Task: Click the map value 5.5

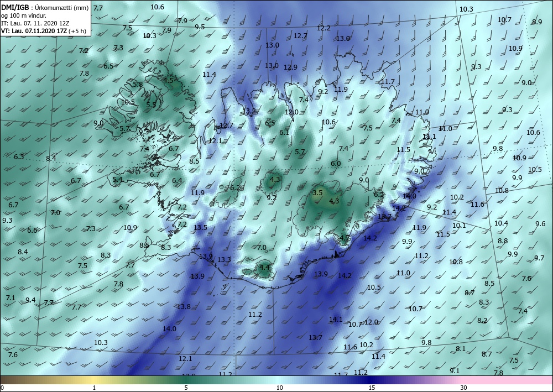Action: (151, 104)
